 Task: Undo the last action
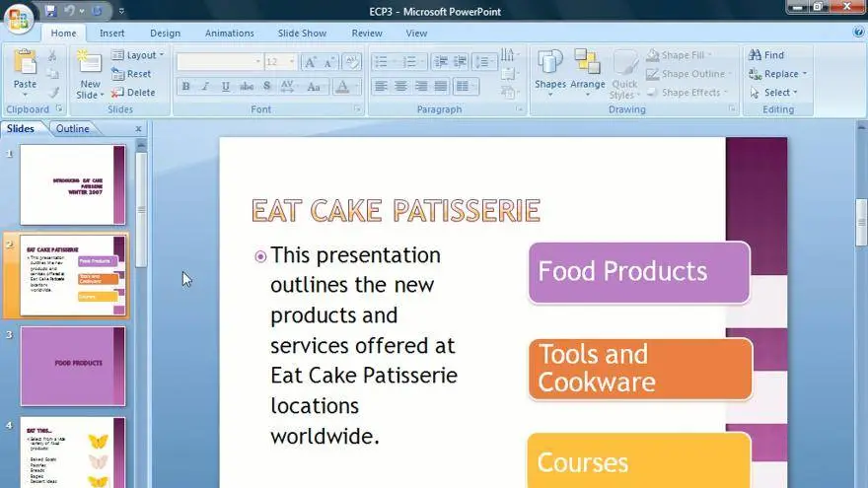pyautogui.click(x=69, y=11)
